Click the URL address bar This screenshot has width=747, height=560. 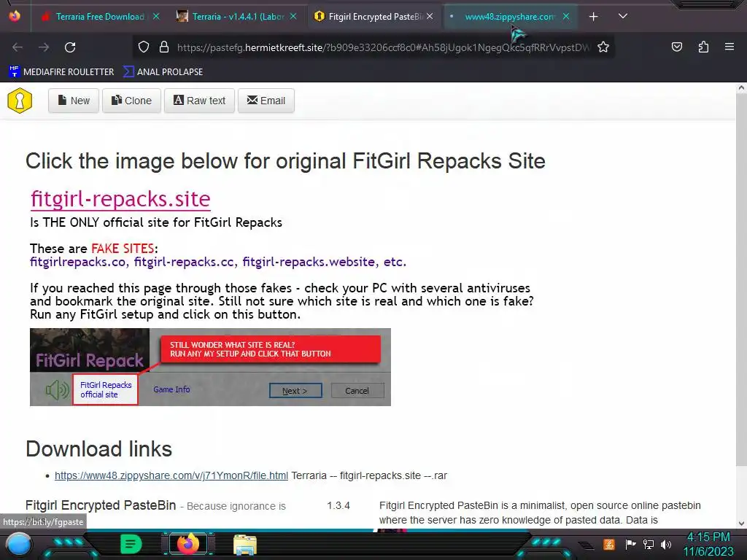(x=384, y=47)
